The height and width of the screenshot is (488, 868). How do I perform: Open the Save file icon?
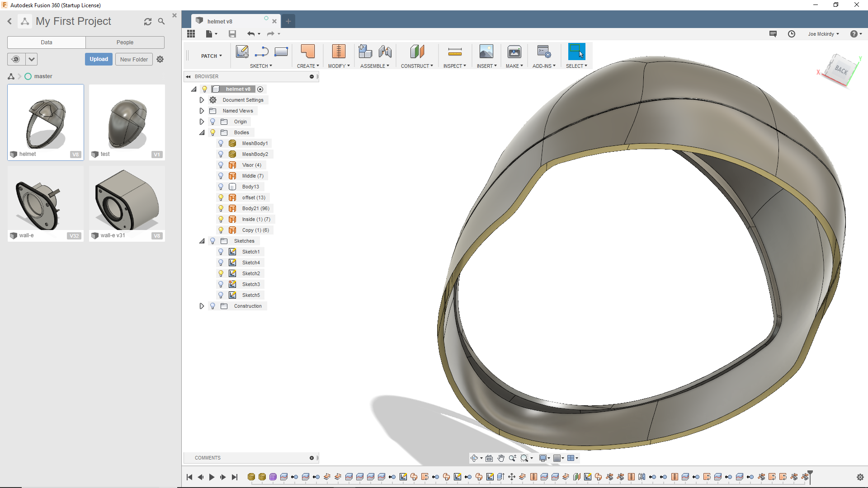click(232, 34)
